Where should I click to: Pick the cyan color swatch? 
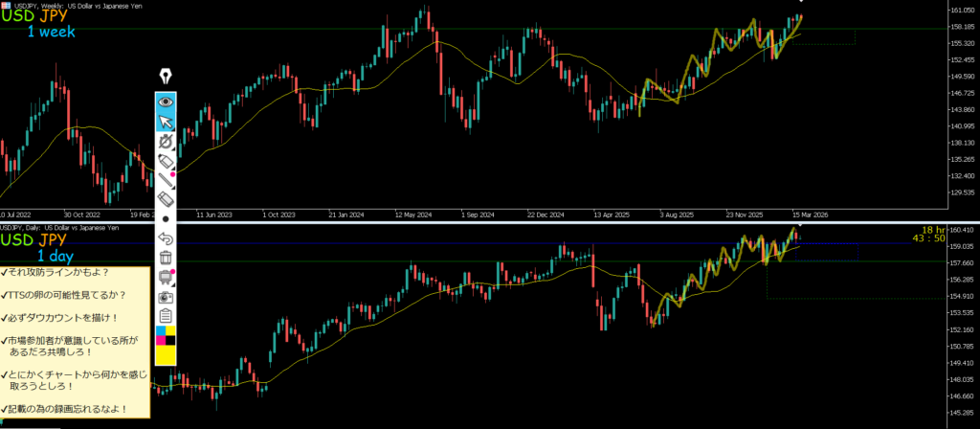click(161, 330)
